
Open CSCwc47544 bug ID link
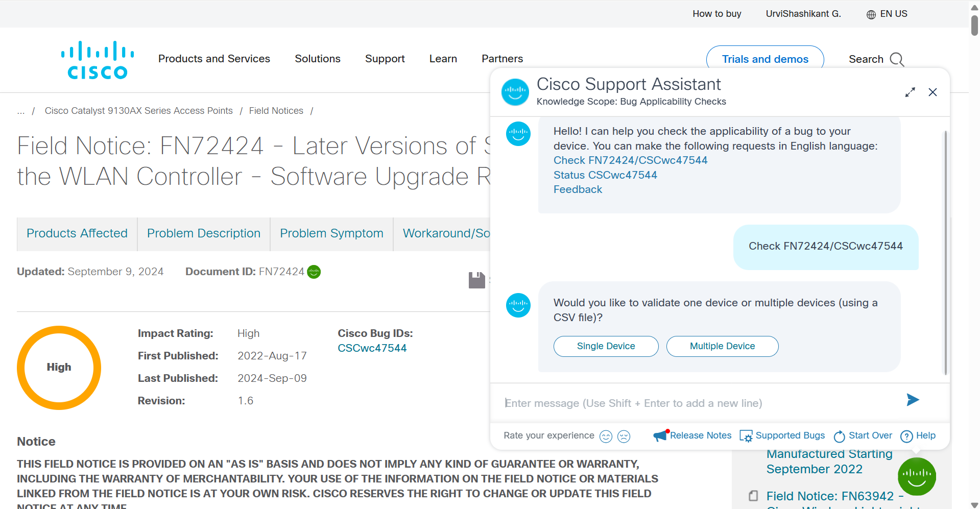point(372,348)
